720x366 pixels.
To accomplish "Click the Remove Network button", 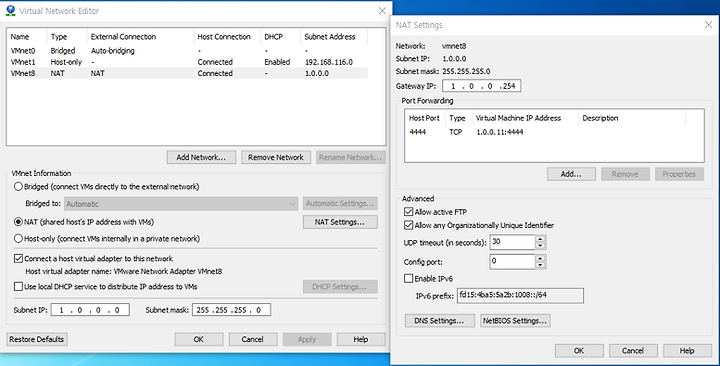I will coord(276,157).
